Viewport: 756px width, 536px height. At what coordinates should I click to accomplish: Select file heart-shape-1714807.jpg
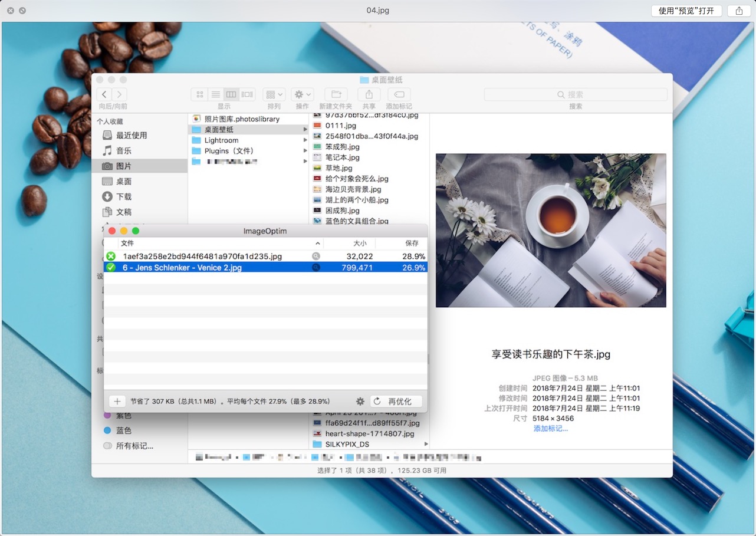(x=369, y=433)
